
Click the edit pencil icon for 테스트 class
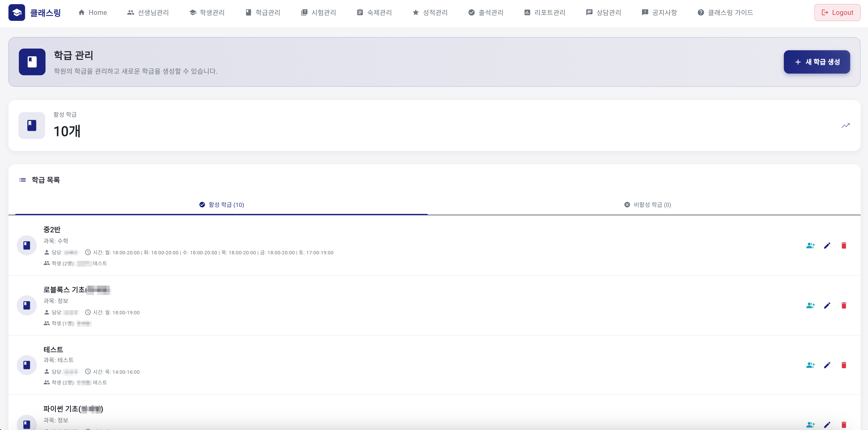coord(828,365)
